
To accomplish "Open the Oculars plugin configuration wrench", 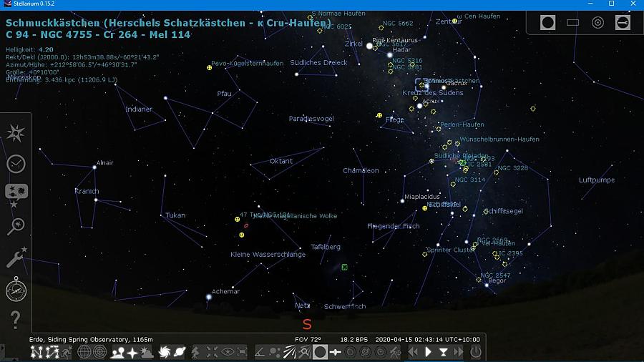I will tap(623, 23).
